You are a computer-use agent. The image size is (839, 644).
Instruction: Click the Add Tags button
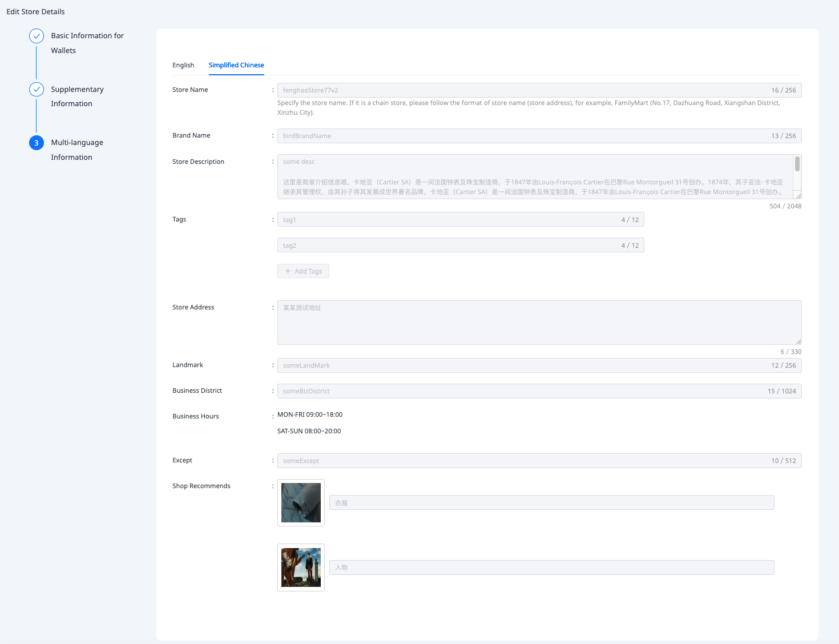(x=303, y=271)
